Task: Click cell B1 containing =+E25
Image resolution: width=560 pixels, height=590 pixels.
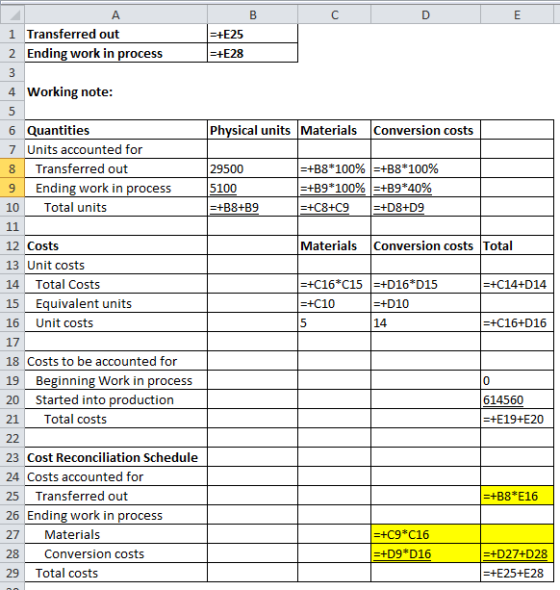Action: click(x=253, y=34)
